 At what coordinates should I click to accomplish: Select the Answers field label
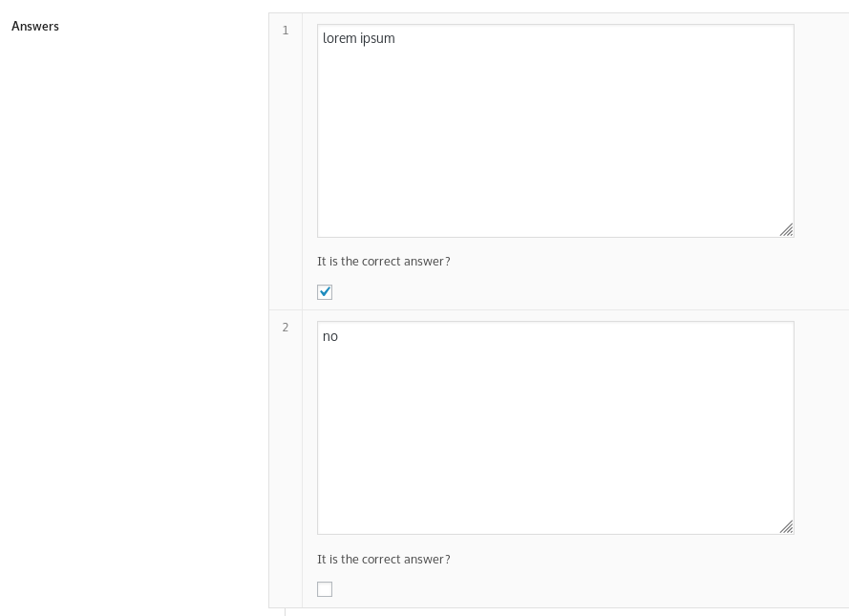click(x=35, y=26)
